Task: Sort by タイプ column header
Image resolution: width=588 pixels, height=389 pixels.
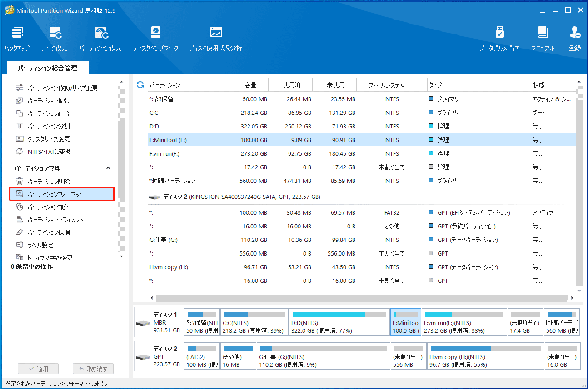Action: (x=479, y=85)
